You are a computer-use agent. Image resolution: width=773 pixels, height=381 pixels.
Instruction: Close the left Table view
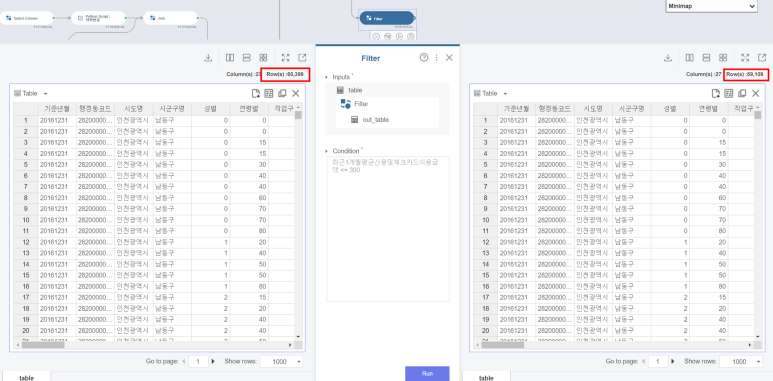296,93
